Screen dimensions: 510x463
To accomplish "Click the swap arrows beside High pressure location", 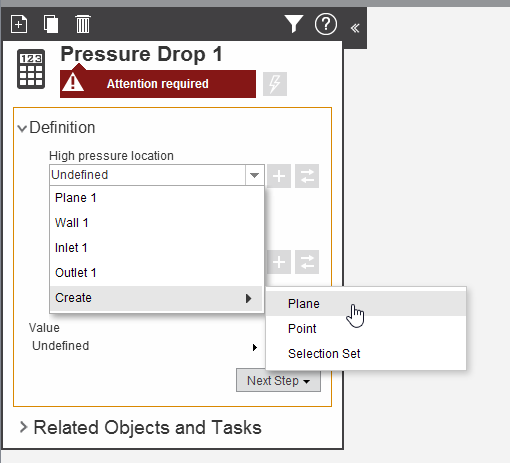I will click(307, 176).
